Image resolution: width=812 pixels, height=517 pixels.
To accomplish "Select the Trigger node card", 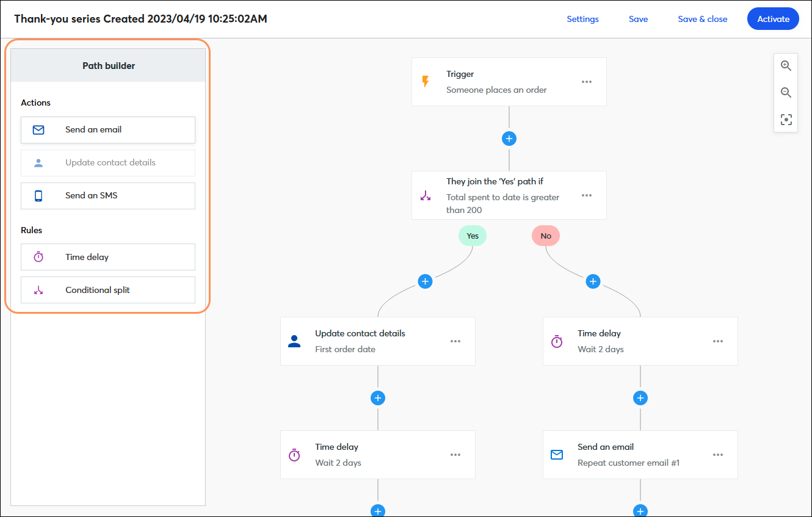I will point(509,82).
